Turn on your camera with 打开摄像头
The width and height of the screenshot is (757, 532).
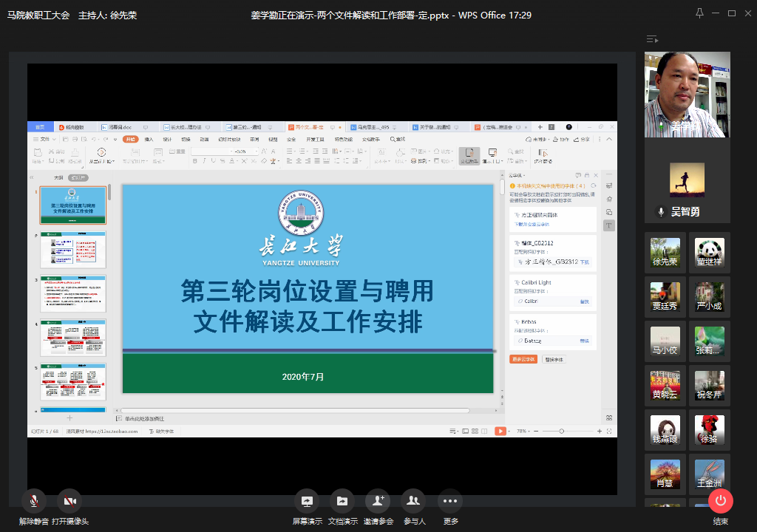click(70, 501)
